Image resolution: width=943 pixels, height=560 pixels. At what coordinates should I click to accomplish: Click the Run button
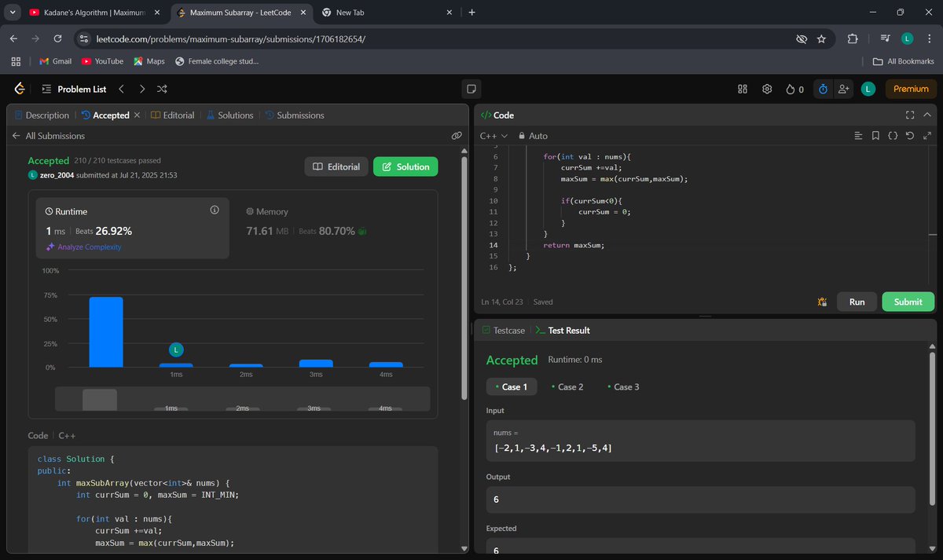(x=857, y=302)
